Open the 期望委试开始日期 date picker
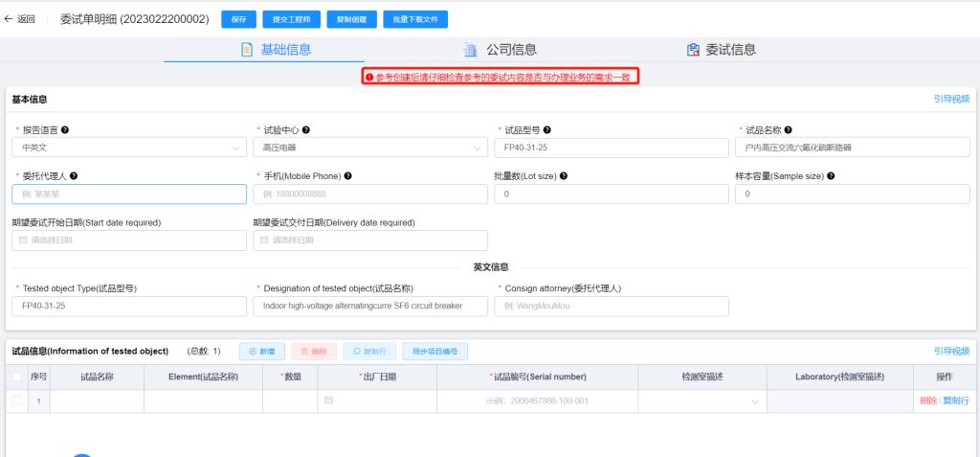Image resolution: width=980 pixels, height=457 pixels. point(128,240)
